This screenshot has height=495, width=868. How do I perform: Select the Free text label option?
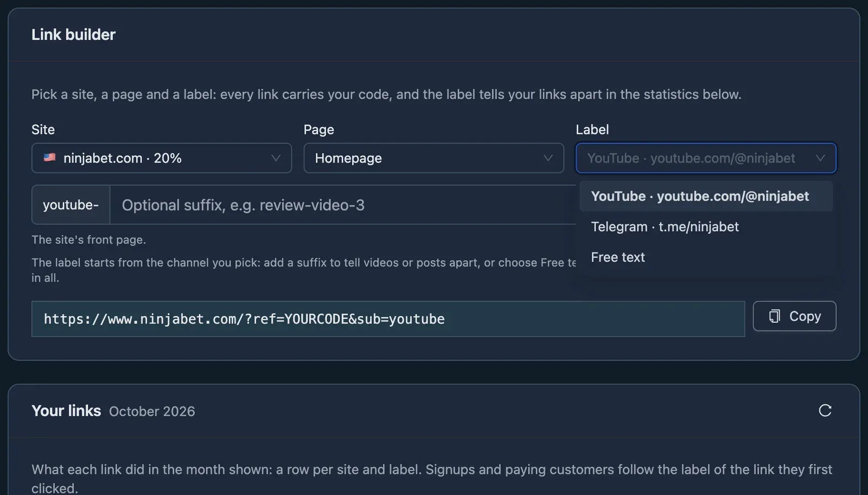tap(706, 257)
